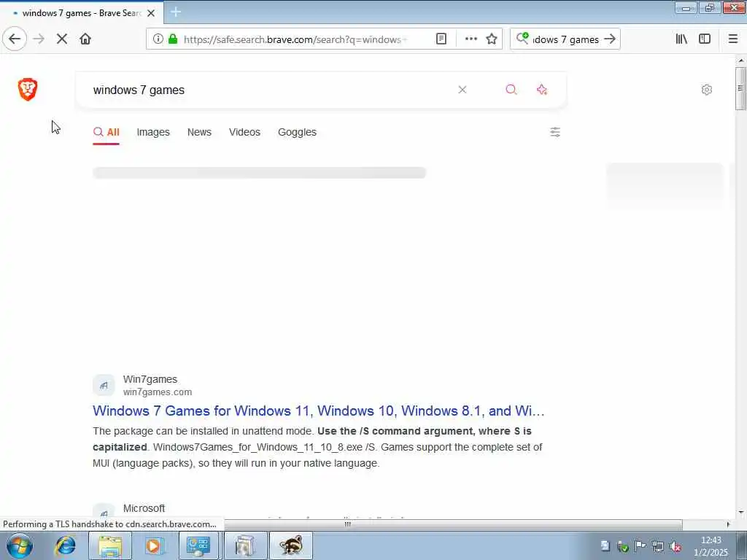Open Windows Media Player on taskbar
Viewport: 747px width, 560px height.
154,545
